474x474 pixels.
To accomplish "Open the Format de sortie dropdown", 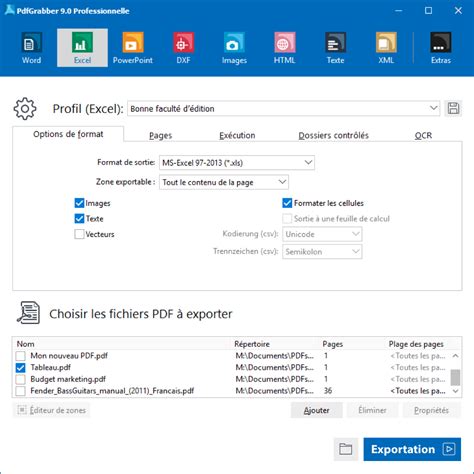I will point(237,163).
